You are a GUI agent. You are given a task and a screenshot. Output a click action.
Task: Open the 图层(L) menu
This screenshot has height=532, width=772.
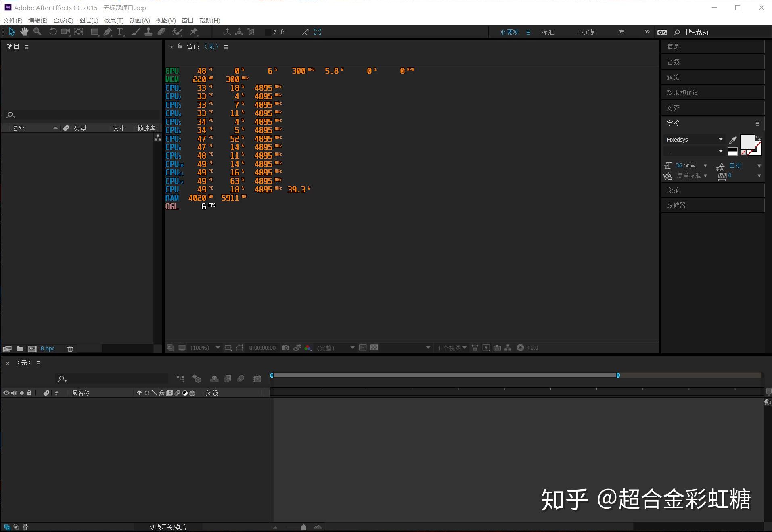[x=89, y=20]
